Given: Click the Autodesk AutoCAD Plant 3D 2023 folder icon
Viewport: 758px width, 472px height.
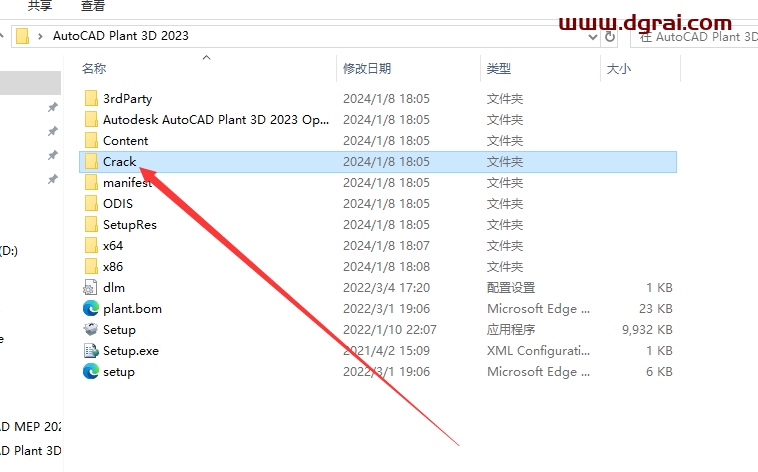Looking at the screenshot, I should pyautogui.click(x=91, y=119).
